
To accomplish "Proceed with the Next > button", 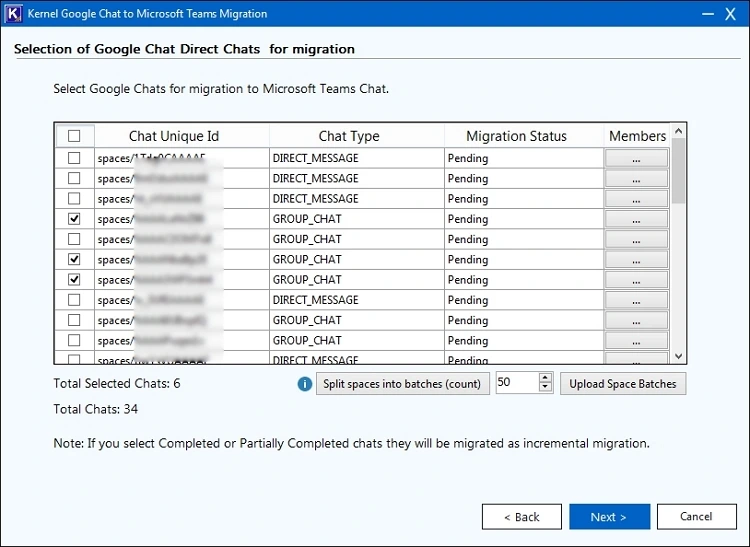I will (x=609, y=516).
